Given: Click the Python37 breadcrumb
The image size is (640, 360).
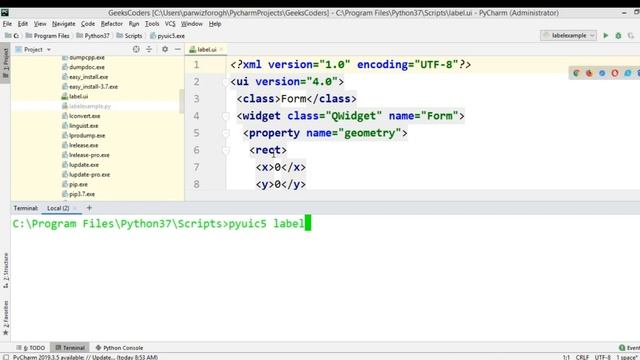Looking at the screenshot, I should [93, 36].
